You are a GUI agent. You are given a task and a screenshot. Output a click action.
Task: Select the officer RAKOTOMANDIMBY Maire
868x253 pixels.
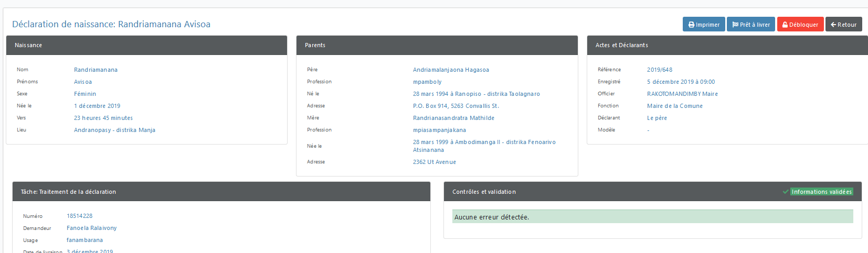coord(682,94)
